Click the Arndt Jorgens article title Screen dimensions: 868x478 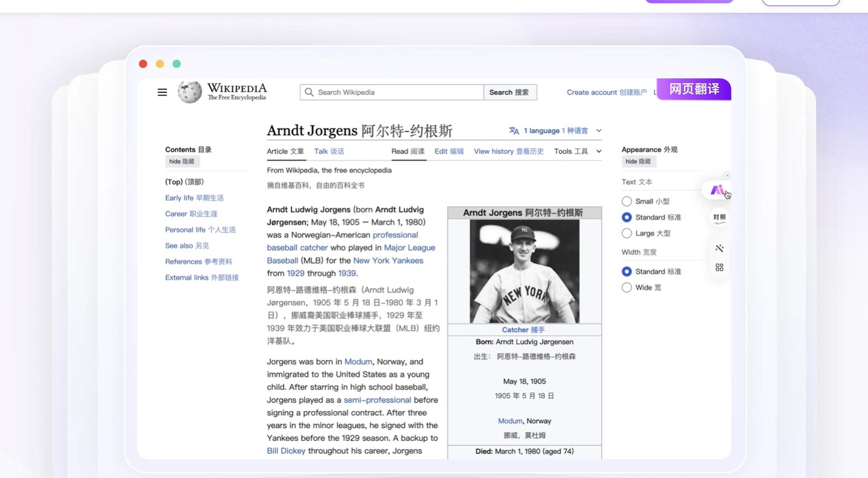tap(360, 131)
